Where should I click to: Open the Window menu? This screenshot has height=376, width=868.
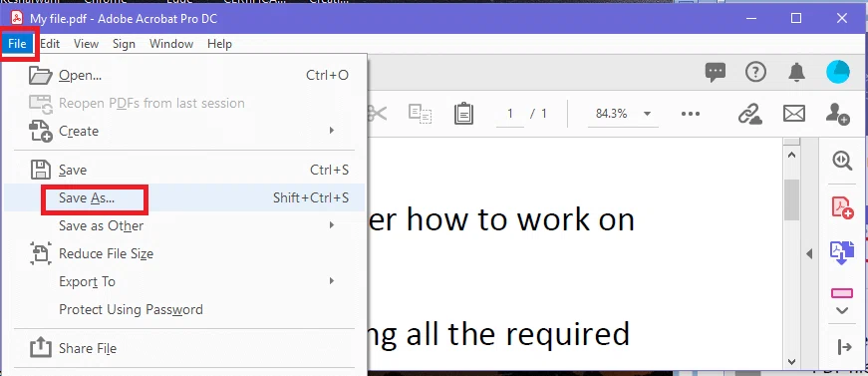click(x=171, y=44)
